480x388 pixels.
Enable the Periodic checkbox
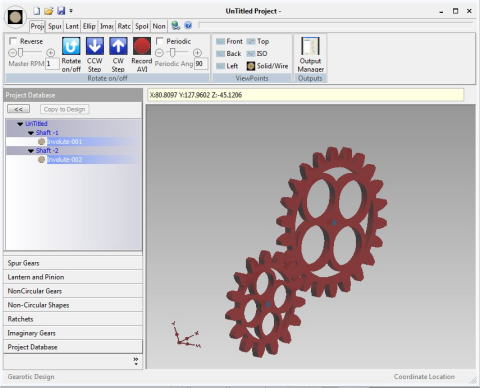[x=160, y=41]
